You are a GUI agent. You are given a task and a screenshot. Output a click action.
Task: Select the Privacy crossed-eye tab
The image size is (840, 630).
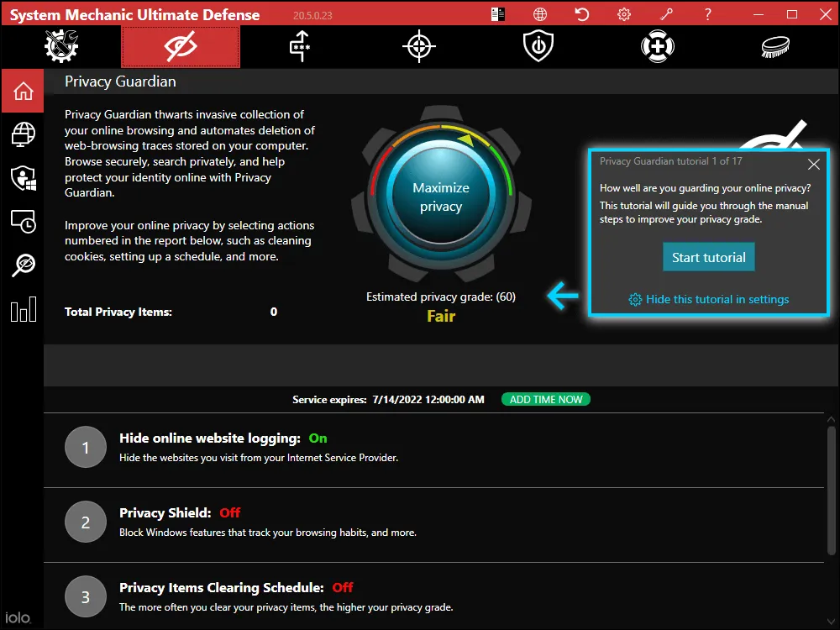181,46
